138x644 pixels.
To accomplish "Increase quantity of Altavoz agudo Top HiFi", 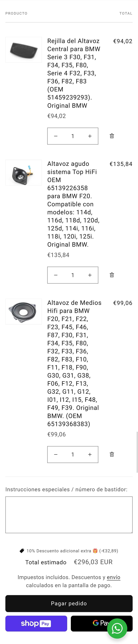I will (90, 275).
